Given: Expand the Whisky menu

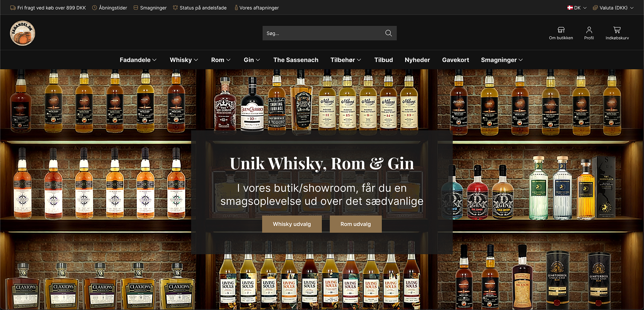Looking at the screenshot, I should [184, 60].
